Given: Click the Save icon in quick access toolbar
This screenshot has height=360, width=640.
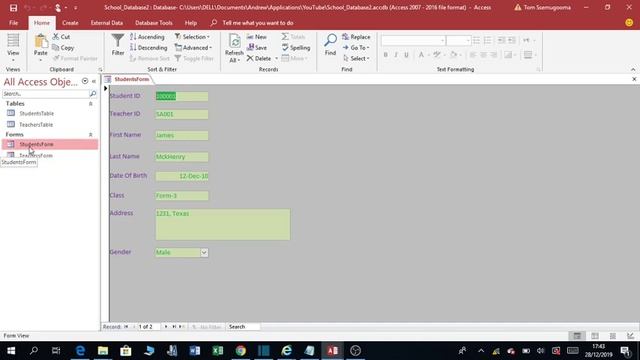Looking at the screenshot, I should [13, 7].
